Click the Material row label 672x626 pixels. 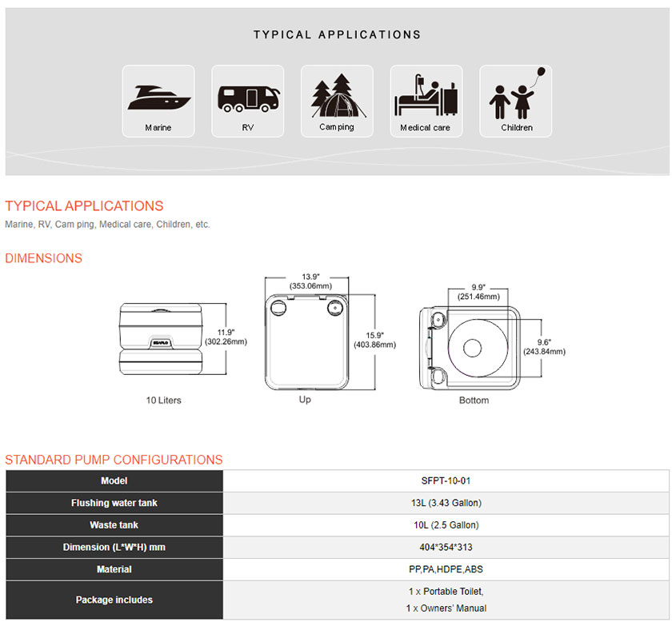point(114,569)
